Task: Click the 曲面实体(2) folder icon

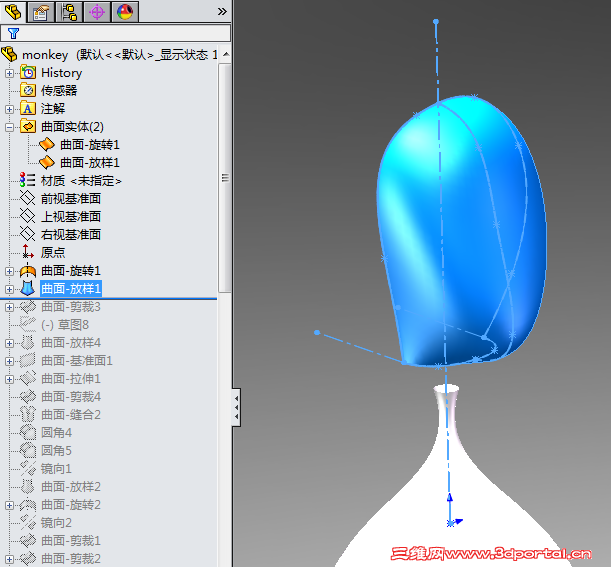Action: tap(28, 127)
